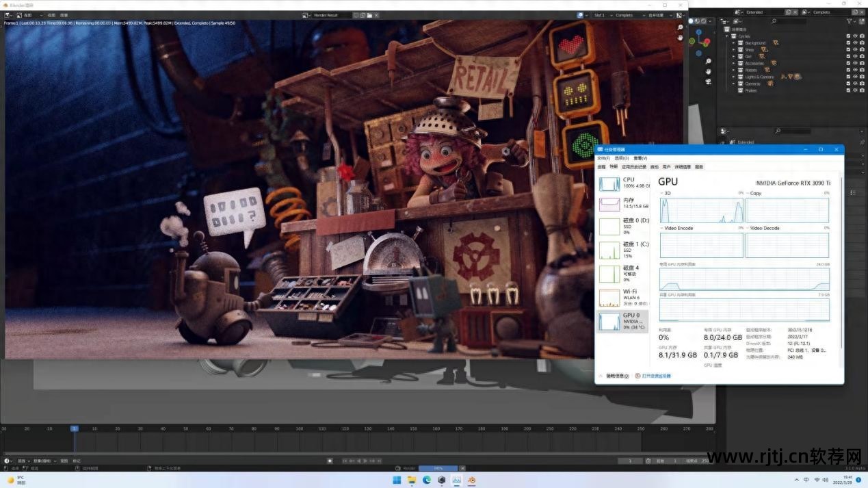
Task: Click the Shop collection icon in outliner
Action: (x=765, y=49)
